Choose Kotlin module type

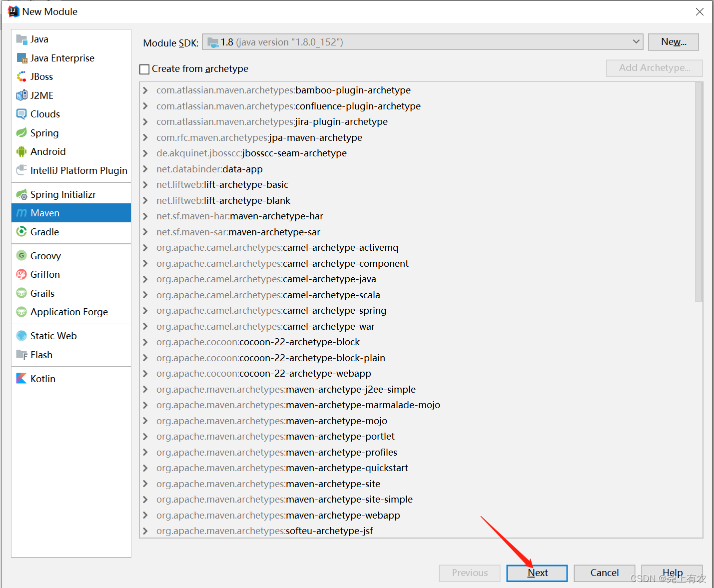(x=71, y=379)
